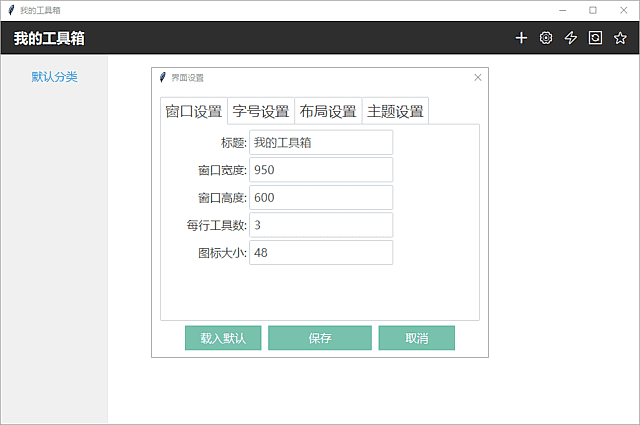
Task: Open settings via the gear icon
Action: click(x=546, y=38)
